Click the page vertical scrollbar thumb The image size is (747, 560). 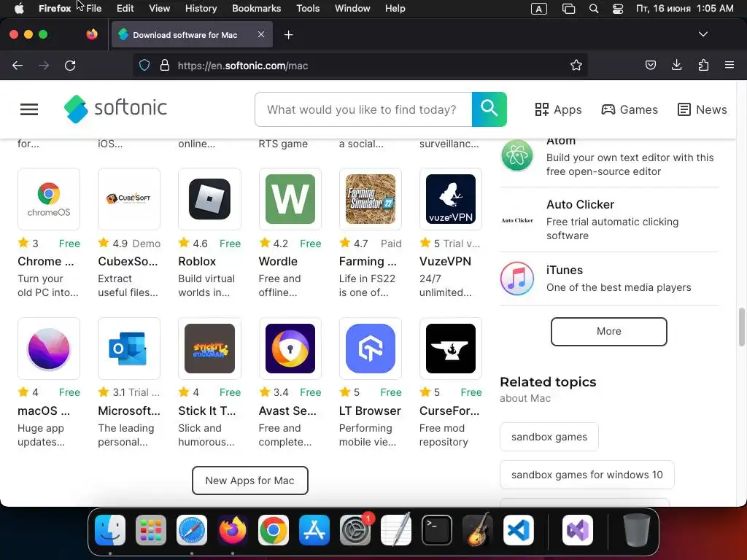(741, 327)
